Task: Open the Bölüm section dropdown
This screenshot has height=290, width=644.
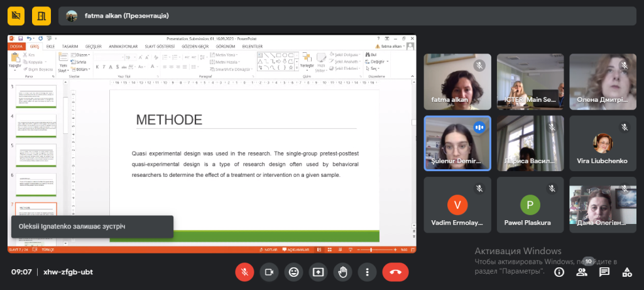Action: pyautogui.click(x=80, y=69)
